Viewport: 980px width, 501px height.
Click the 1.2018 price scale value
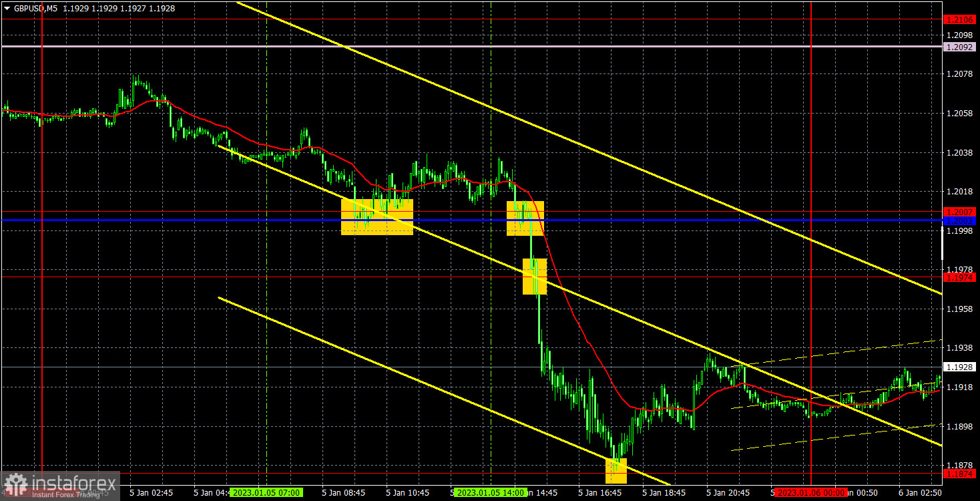[x=959, y=192]
